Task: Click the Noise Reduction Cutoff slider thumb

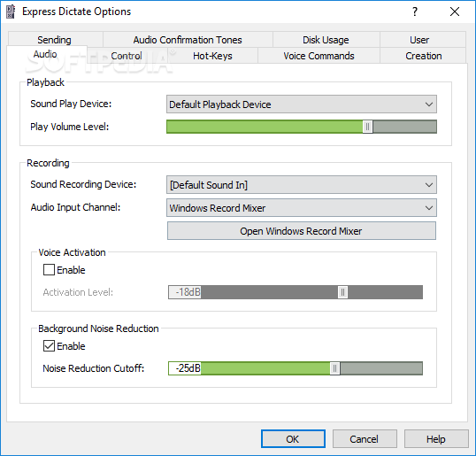Action: point(334,368)
